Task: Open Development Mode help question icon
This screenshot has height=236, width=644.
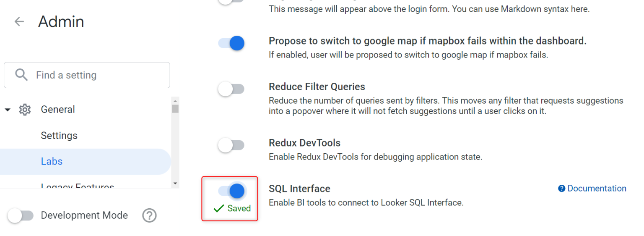Action: coord(149,215)
